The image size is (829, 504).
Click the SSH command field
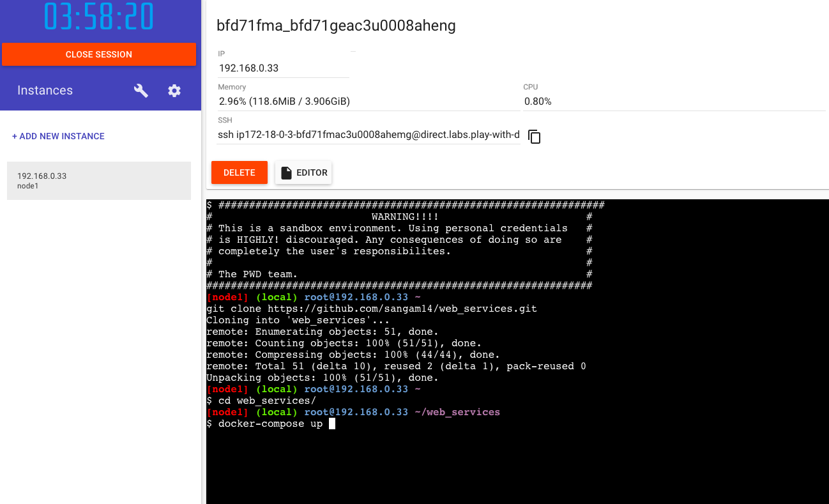click(x=369, y=135)
